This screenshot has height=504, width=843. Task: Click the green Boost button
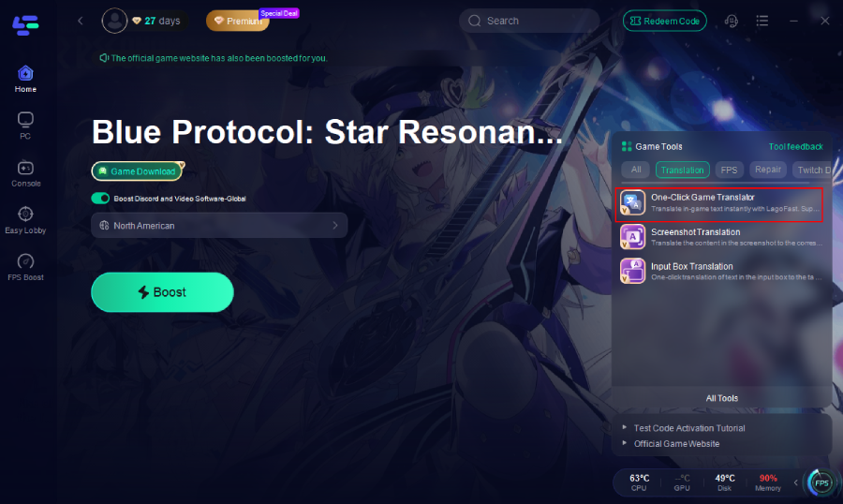click(x=162, y=292)
